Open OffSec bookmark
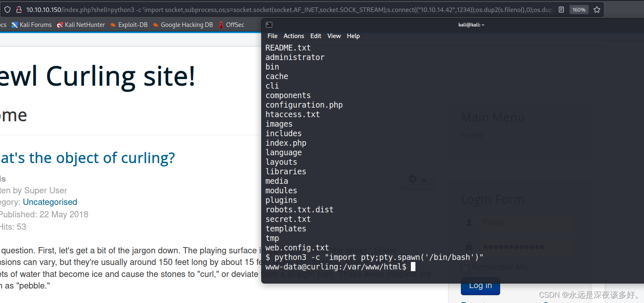The height and width of the screenshot is (303, 644). 231,25
